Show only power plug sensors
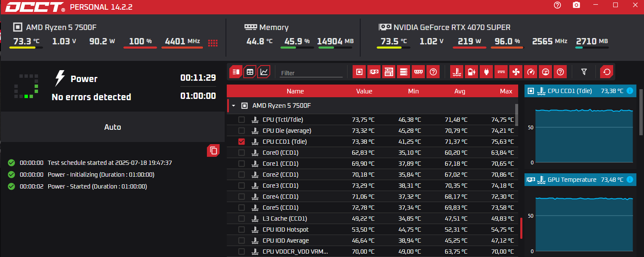 click(x=486, y=72)
